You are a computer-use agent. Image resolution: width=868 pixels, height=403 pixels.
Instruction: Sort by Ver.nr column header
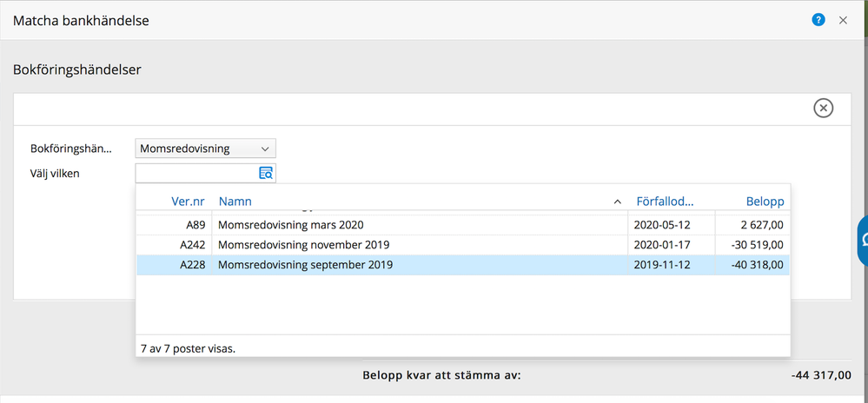tap(189, 201)
